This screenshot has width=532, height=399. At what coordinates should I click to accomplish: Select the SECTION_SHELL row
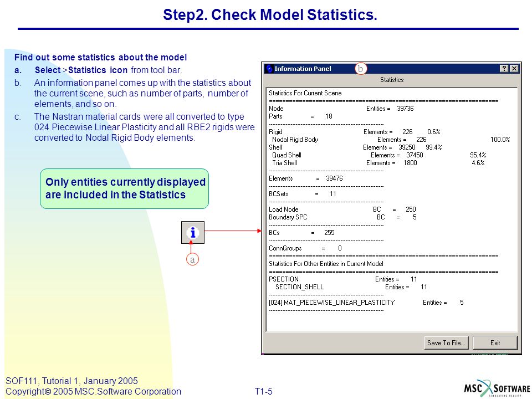[351, 287]
